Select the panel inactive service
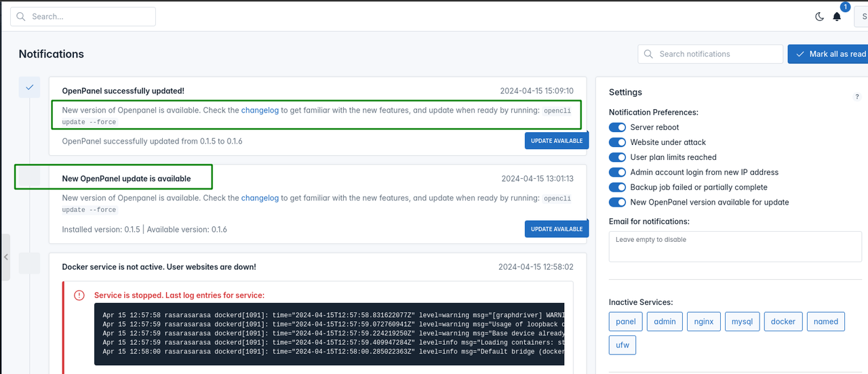The width and height of the screenshot is (868, 374). (x=626, y=322)
